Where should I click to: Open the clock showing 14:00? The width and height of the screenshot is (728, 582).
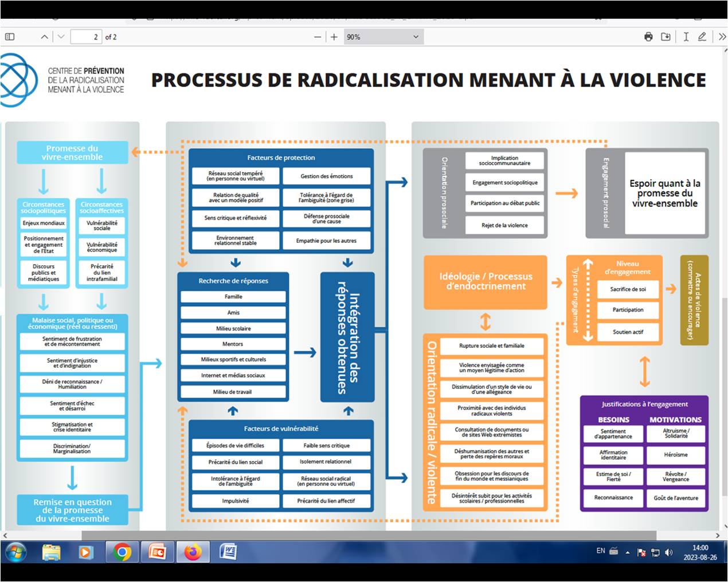pos(699,552)
